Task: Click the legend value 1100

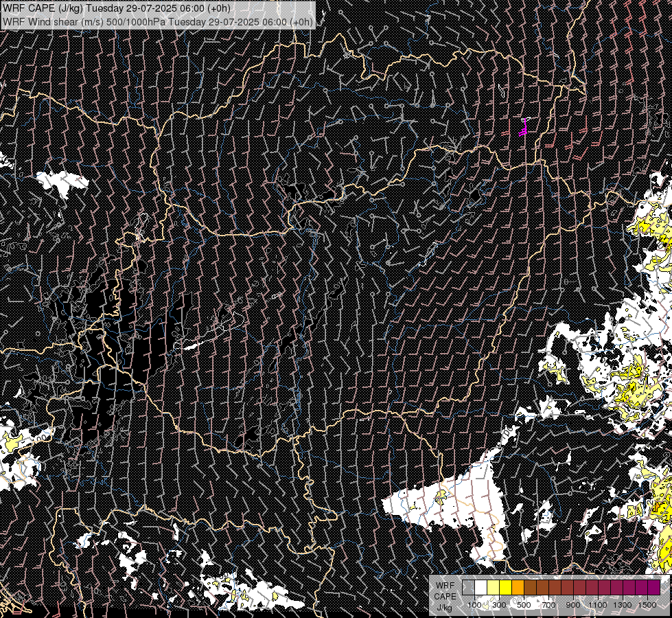Action: (598, 605)
